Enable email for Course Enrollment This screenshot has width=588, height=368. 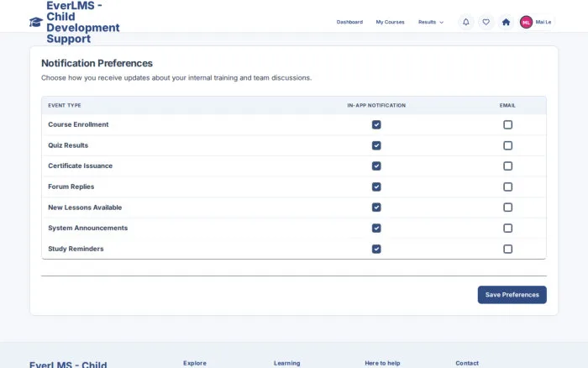tap(507, 124)
